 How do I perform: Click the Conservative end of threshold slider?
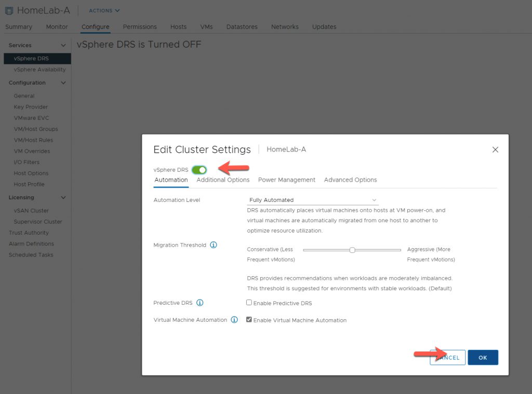(x=304, y=250)
